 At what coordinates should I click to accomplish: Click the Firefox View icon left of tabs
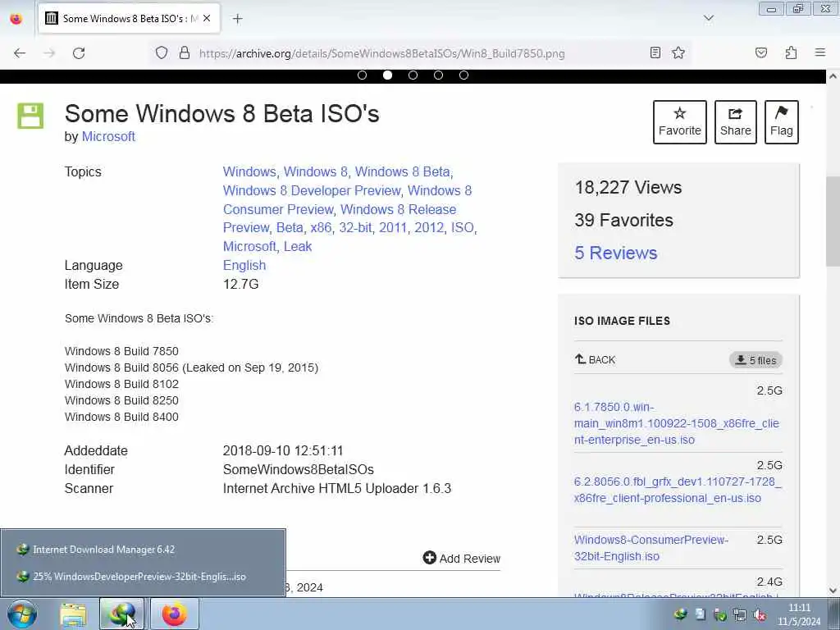pos(16,19)
